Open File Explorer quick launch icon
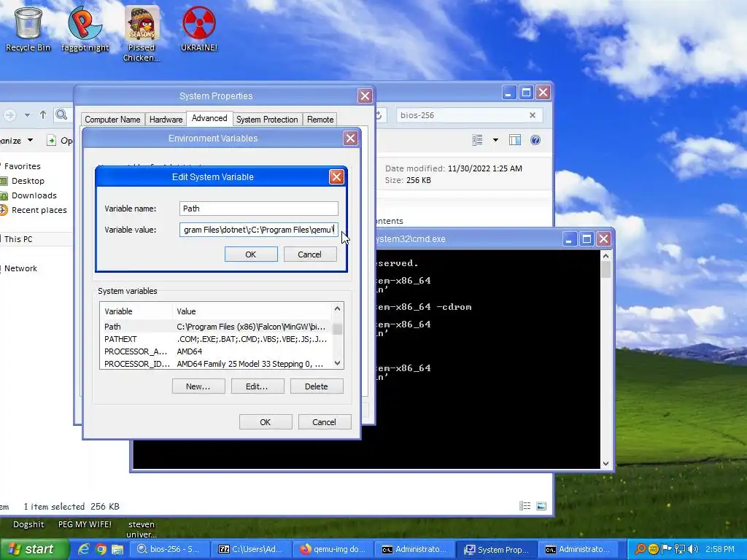 [117, 549]
